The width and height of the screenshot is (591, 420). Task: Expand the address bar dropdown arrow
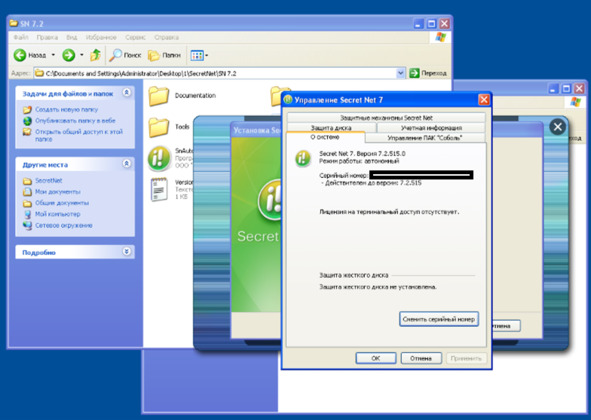click(x=401, y=73)
